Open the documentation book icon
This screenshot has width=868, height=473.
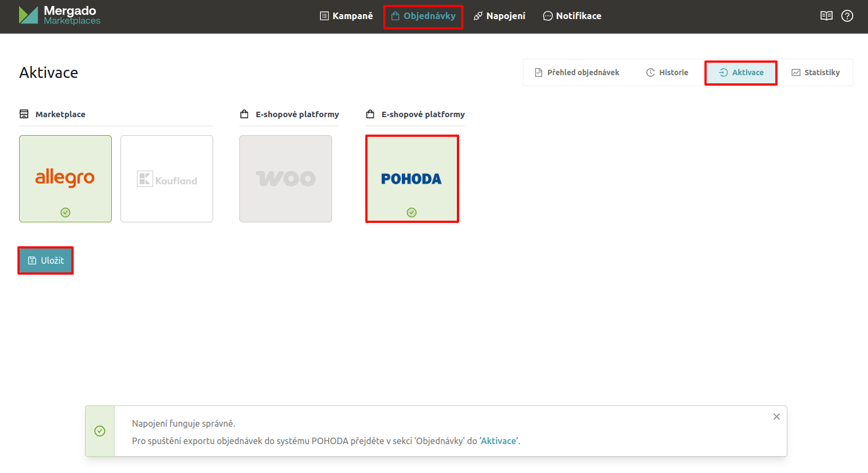coord(826,16)
